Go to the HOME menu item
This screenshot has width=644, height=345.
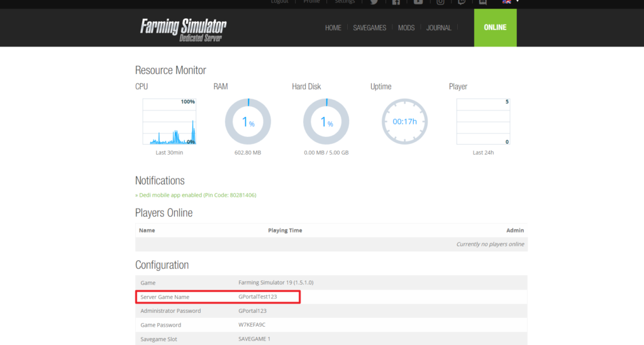click(333, 28)
